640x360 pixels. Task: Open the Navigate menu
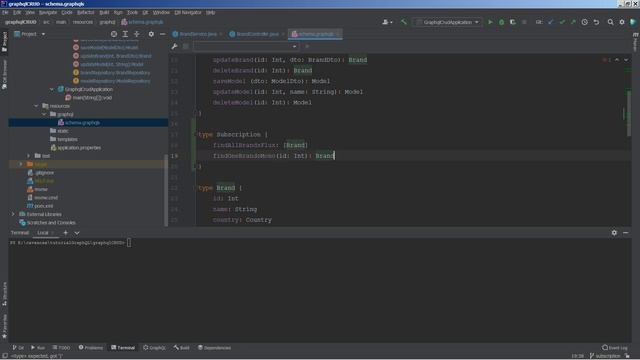click(x=48, y=13)
